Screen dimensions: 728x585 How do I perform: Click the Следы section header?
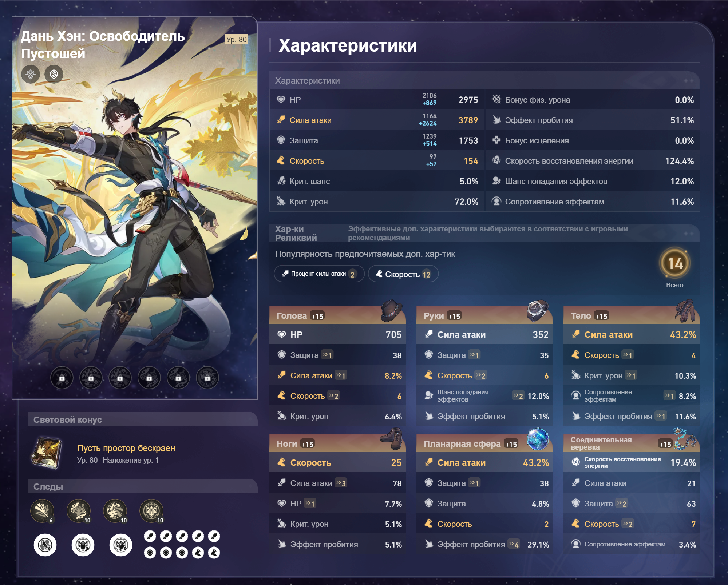[x=143, y=486]
